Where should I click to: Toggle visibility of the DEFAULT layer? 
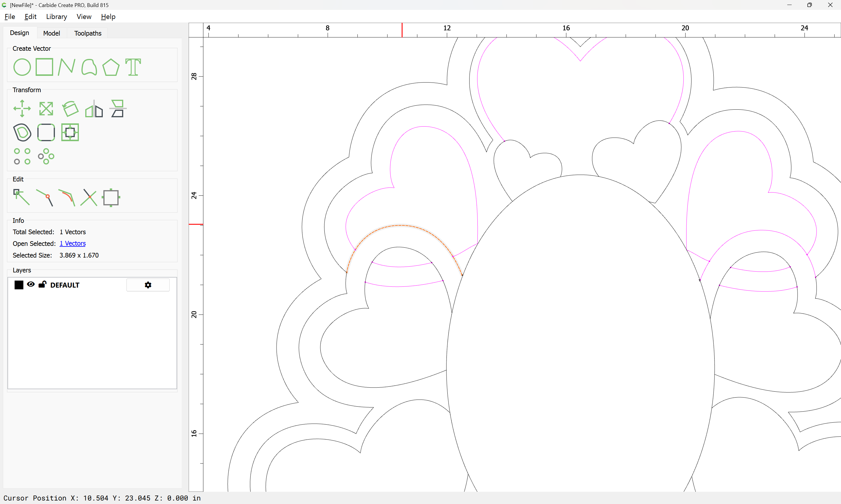31,285
